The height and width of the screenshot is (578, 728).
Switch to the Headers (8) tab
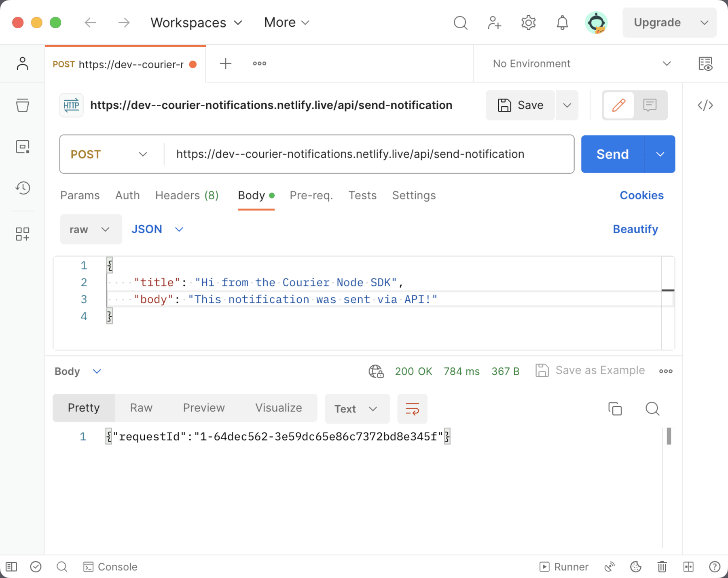[187, 195]
